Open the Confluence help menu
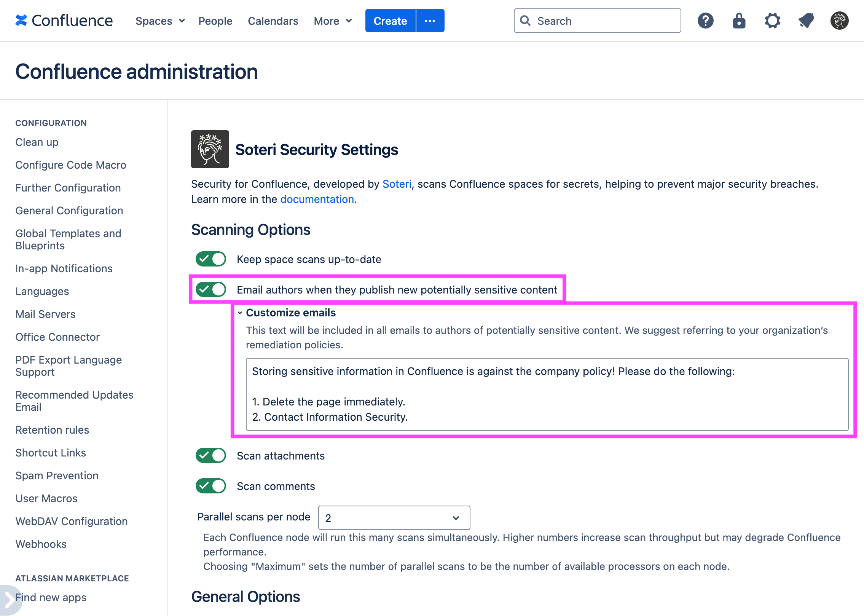864x616 pixels. (x=705, y=21)
